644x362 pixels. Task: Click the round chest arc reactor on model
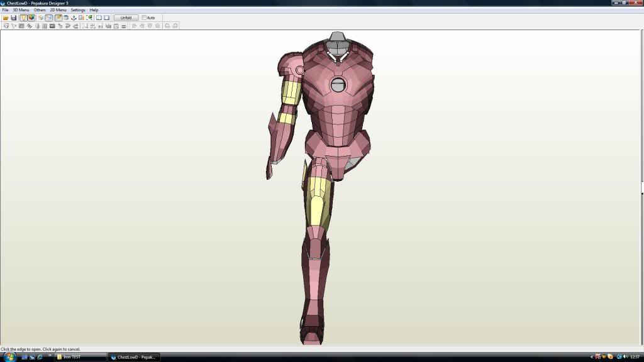338,85
